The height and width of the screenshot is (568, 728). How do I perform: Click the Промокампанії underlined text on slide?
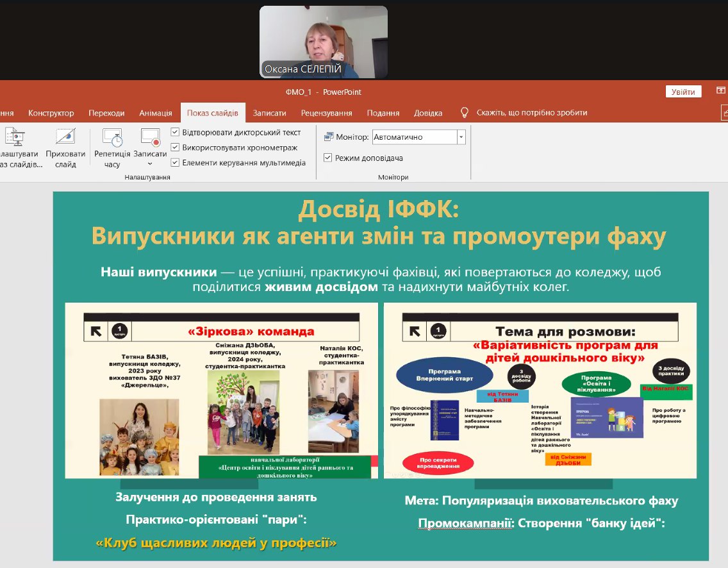pyautogui.click(x=465, y=523)
